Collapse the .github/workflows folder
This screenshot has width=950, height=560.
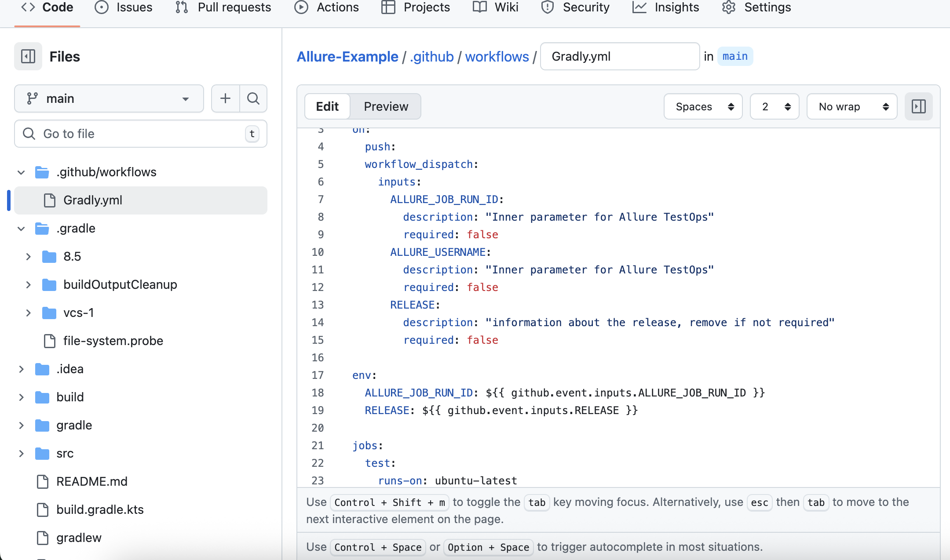(21, 172)
